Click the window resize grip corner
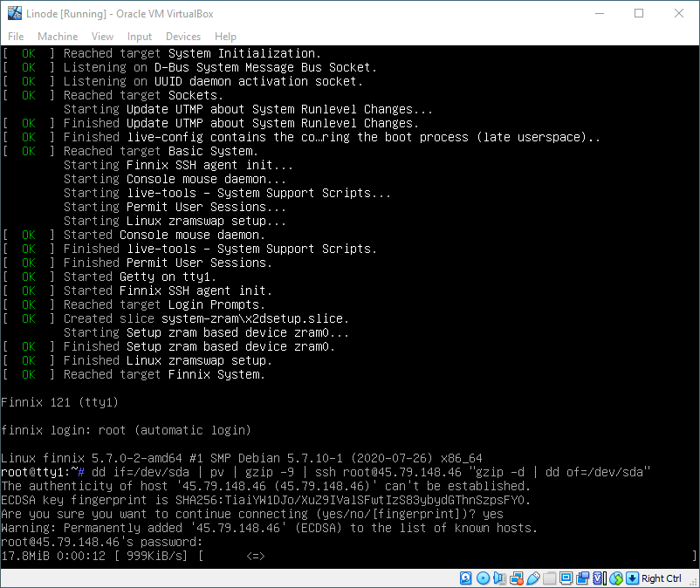The image size is (700, 588). click(693, 582)
